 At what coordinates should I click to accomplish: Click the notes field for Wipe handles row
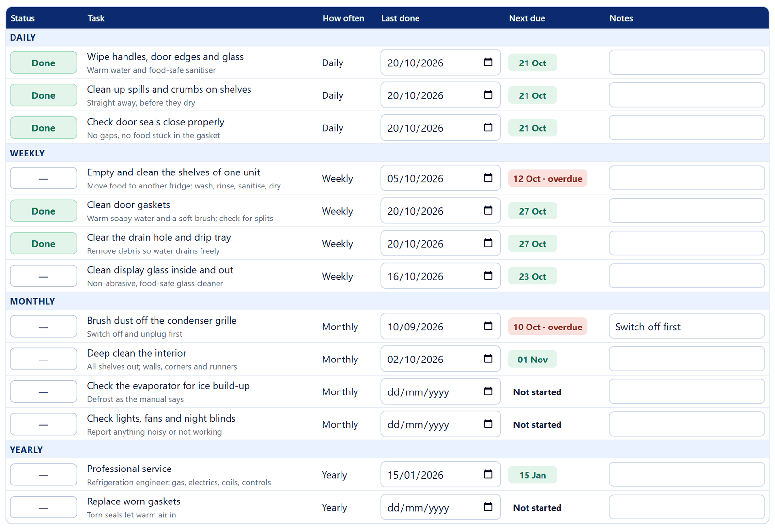point(687,63)
